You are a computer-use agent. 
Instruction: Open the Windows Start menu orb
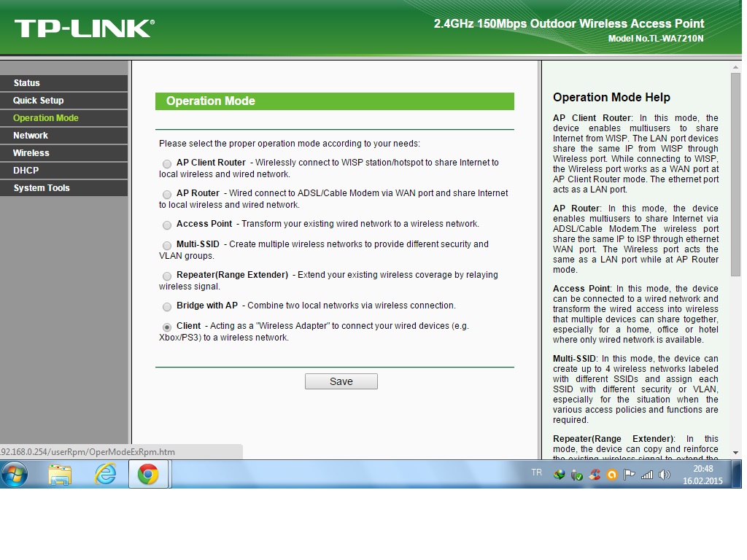click(15, 475)
